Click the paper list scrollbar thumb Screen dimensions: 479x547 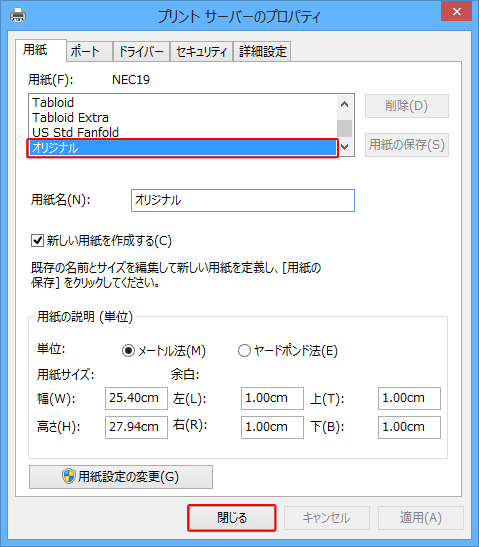coord(345,128)
